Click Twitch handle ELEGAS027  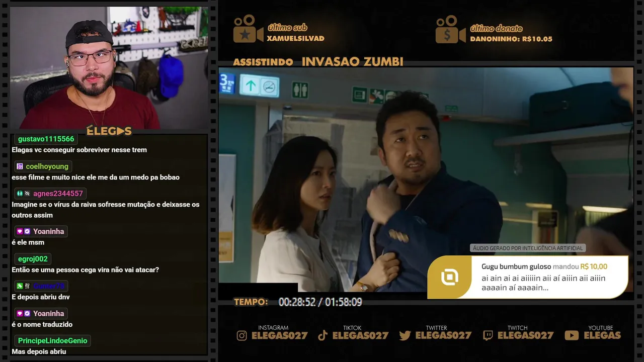(x=525, y=335)
